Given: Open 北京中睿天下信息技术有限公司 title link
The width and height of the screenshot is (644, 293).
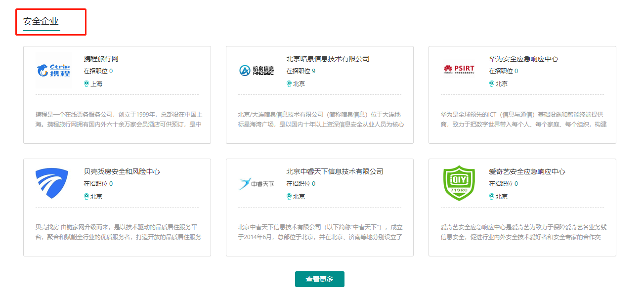Looking at the screenshot, I should (x=335, y=171).
